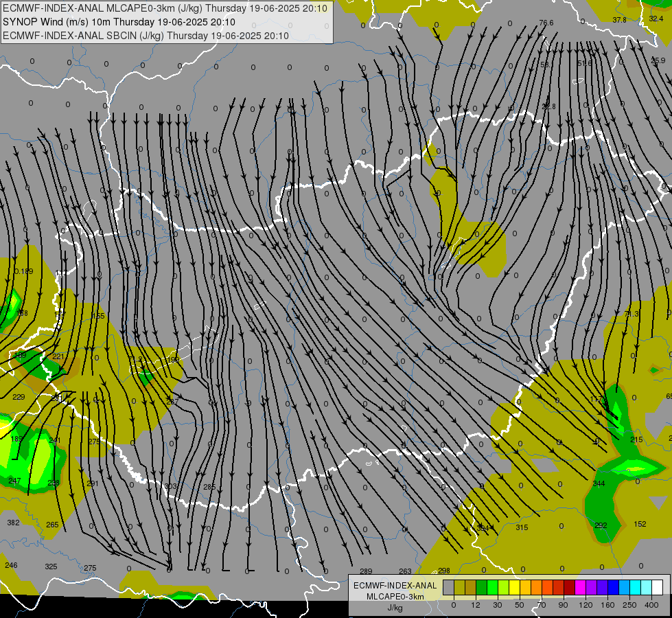Click the 'MLCAPE0-3km' label in the legend
This screenshot has width=672, height=618.
[395, 597]
